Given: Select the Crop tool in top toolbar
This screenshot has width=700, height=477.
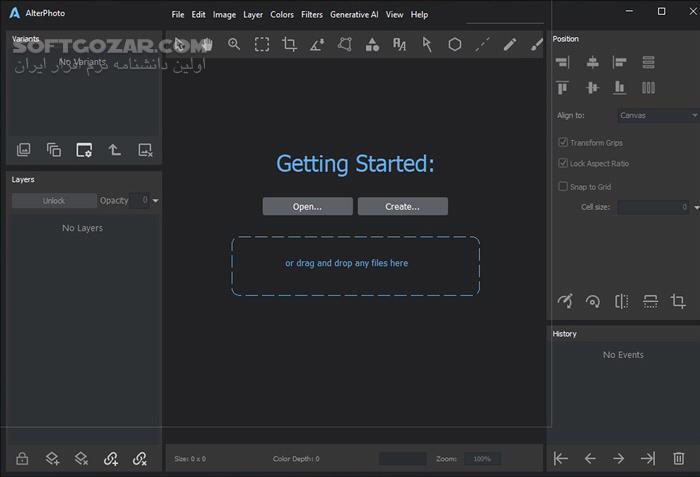Looking at the screenshot, I should click(289, 44).
